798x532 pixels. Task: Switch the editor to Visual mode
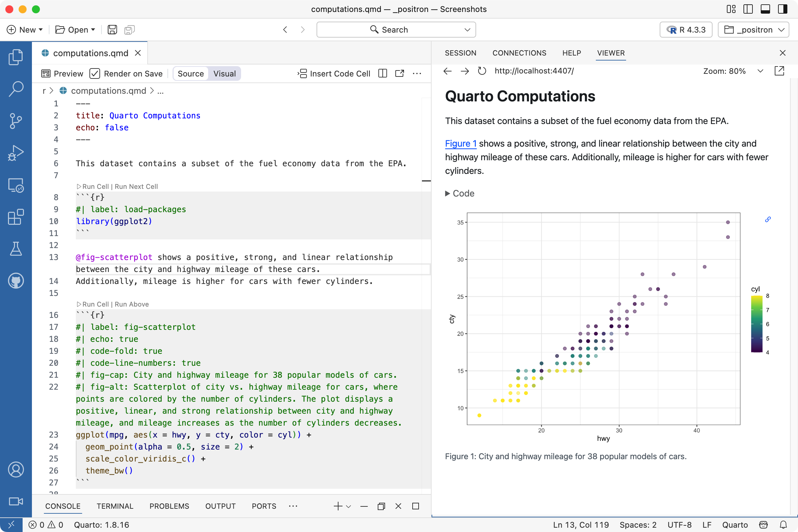tap(224, 73)
